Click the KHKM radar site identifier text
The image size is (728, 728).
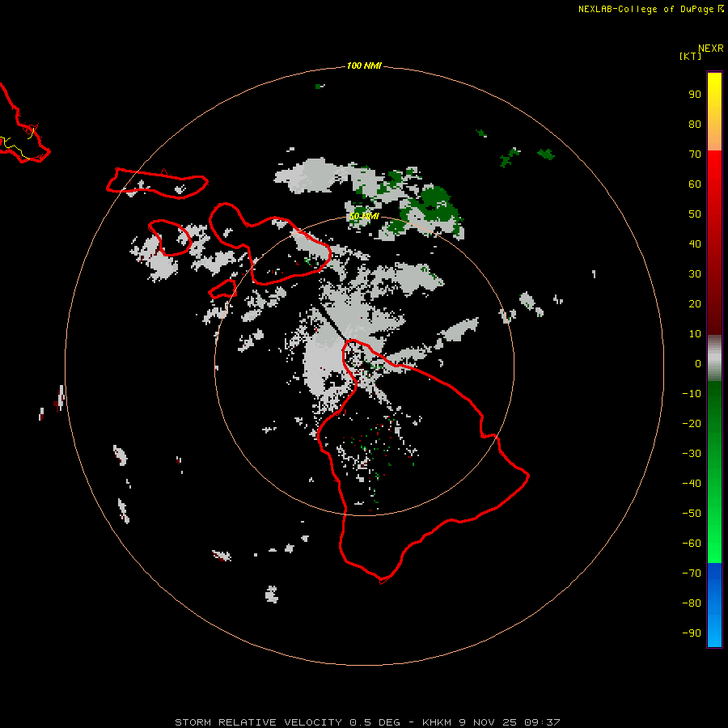[x=437, y=722]
